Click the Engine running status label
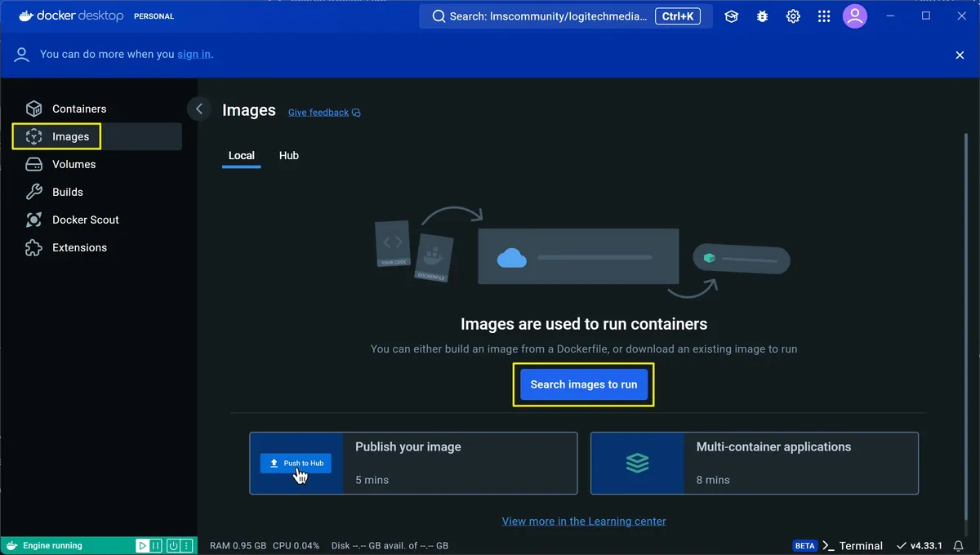This screenshot has width=980, height=555. tap(52, 545)
